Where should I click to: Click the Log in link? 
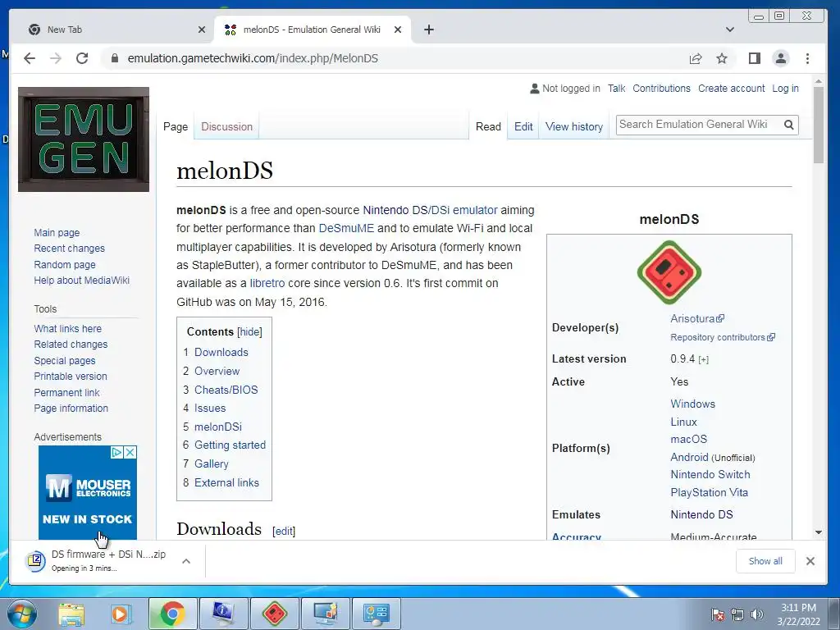click(785, 89)
